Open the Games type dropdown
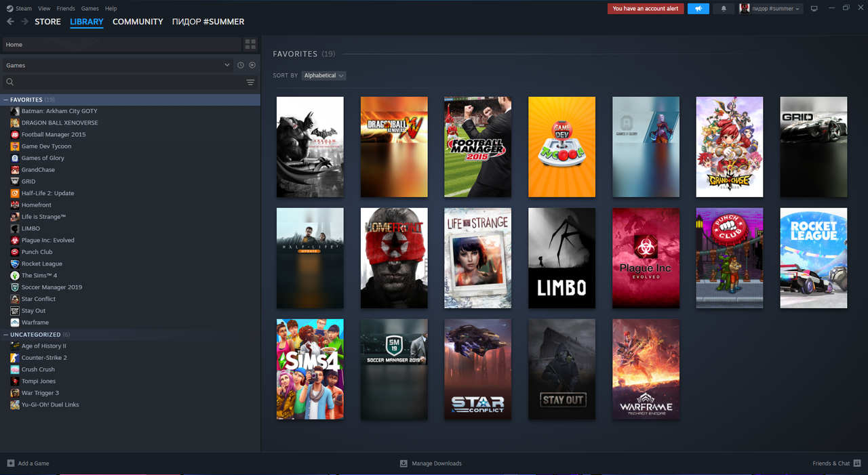 click(117, 65)
